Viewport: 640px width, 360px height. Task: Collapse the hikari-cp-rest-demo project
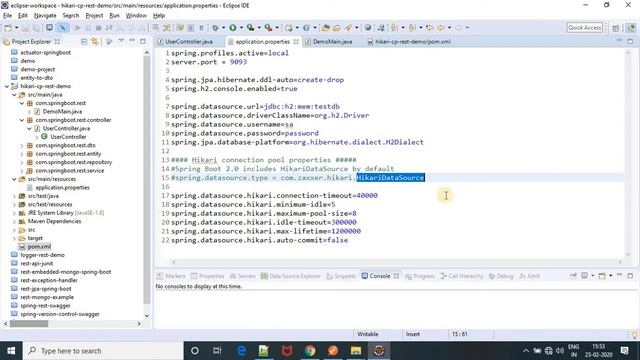click(7, 86)
